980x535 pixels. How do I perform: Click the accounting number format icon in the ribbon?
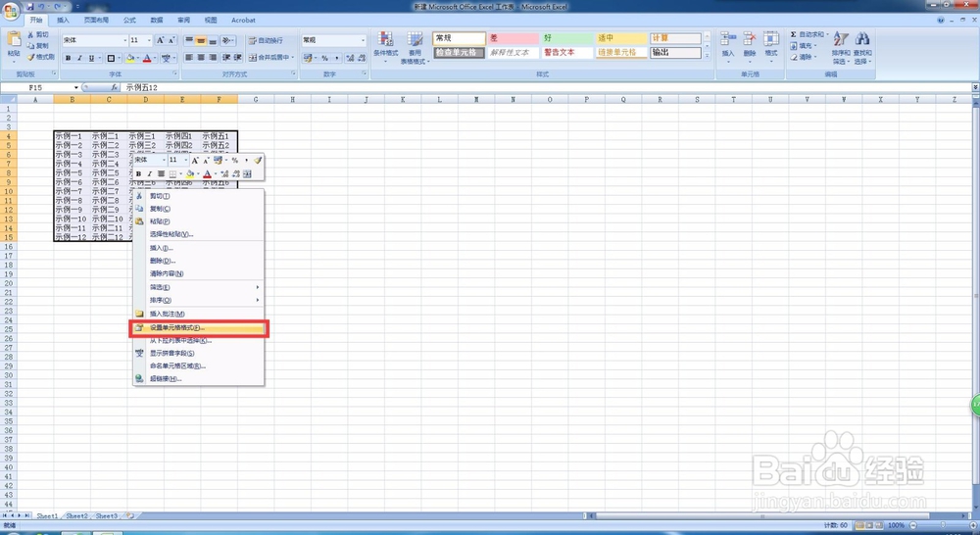pos(309,58)
